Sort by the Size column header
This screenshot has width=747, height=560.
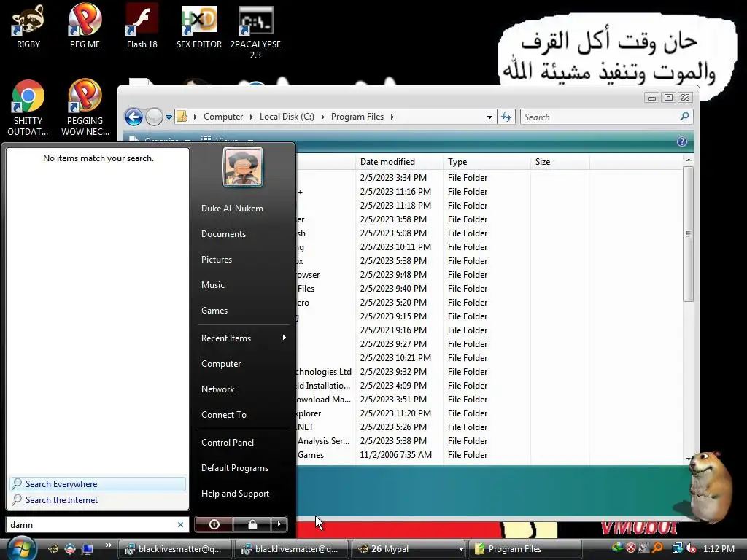pos(560,162)
